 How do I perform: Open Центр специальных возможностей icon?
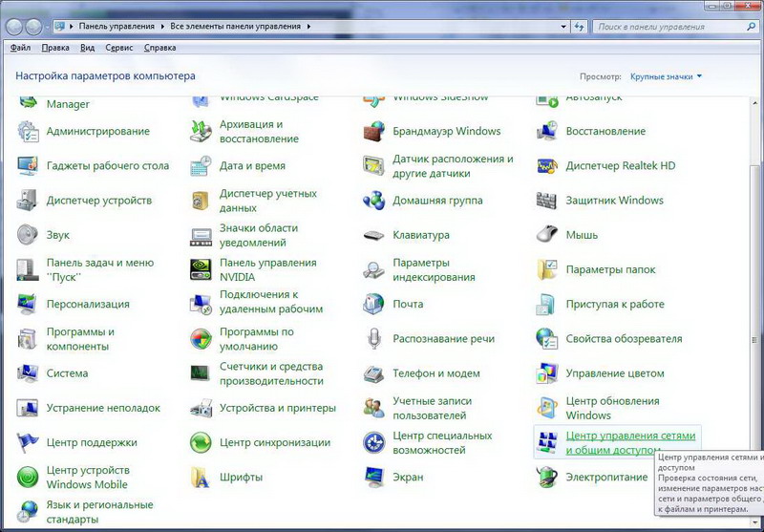374,443
